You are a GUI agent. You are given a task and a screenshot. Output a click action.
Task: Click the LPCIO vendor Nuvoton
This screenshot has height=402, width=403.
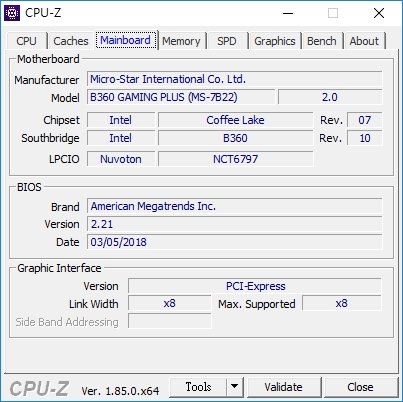click(121, 159)
